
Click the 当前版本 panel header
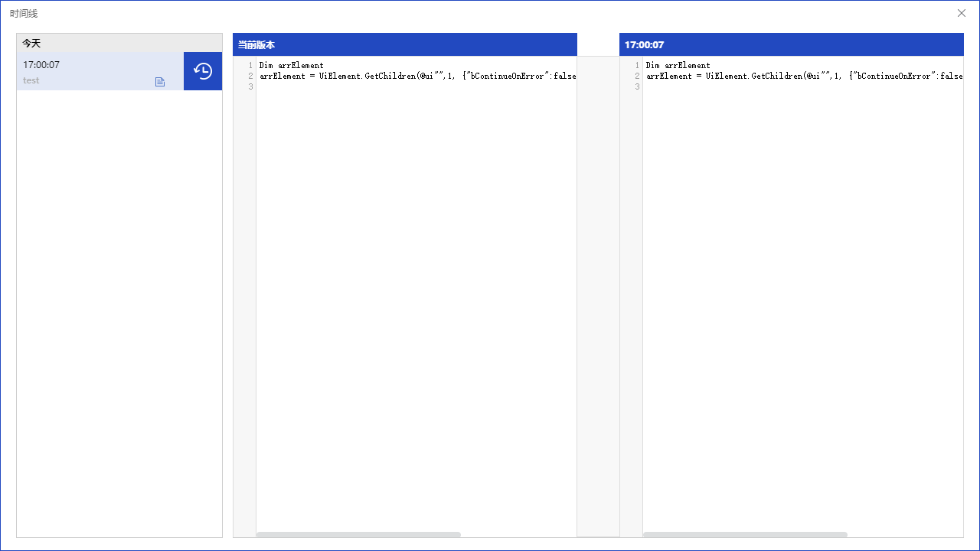[x=405, y=44]
